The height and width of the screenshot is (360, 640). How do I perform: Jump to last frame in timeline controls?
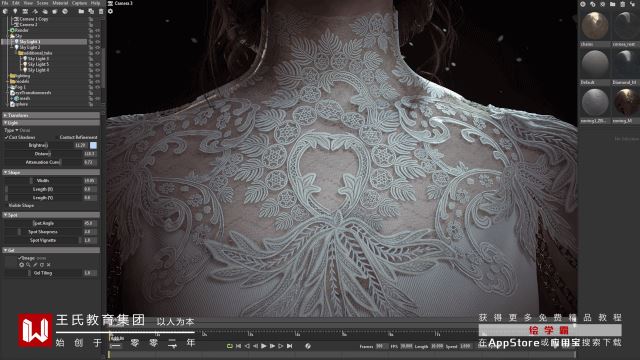[289, 346]
